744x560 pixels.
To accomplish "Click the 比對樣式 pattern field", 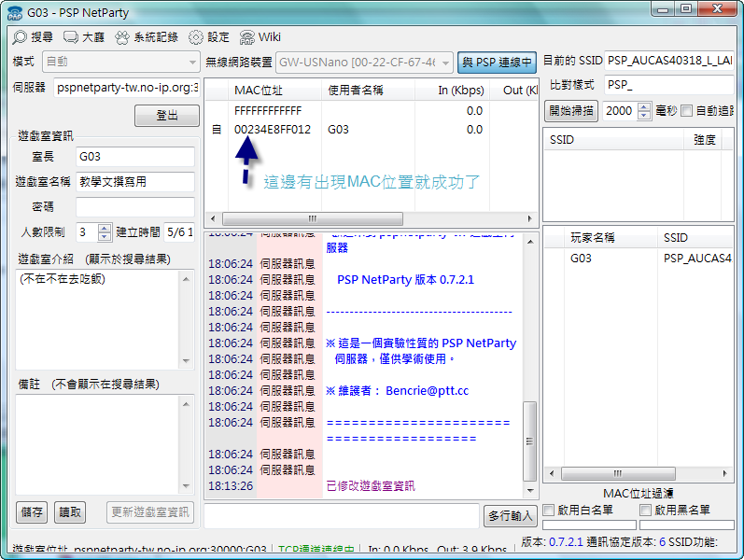I will (669, 85).
